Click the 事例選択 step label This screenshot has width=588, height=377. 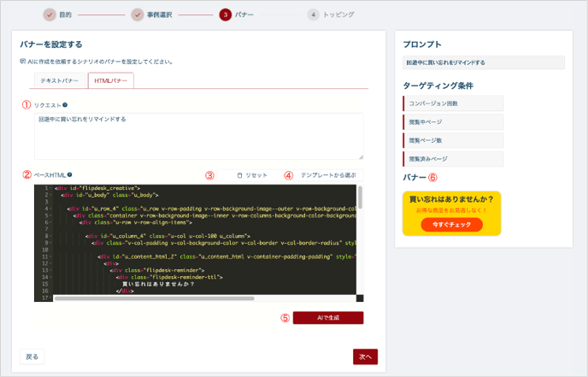pos(159,15)
